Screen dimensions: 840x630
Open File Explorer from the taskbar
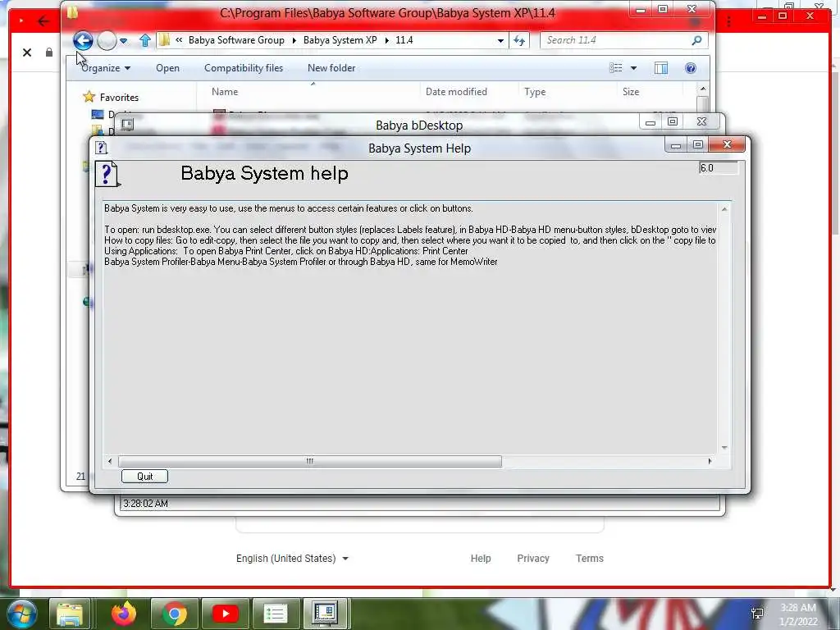70,614
